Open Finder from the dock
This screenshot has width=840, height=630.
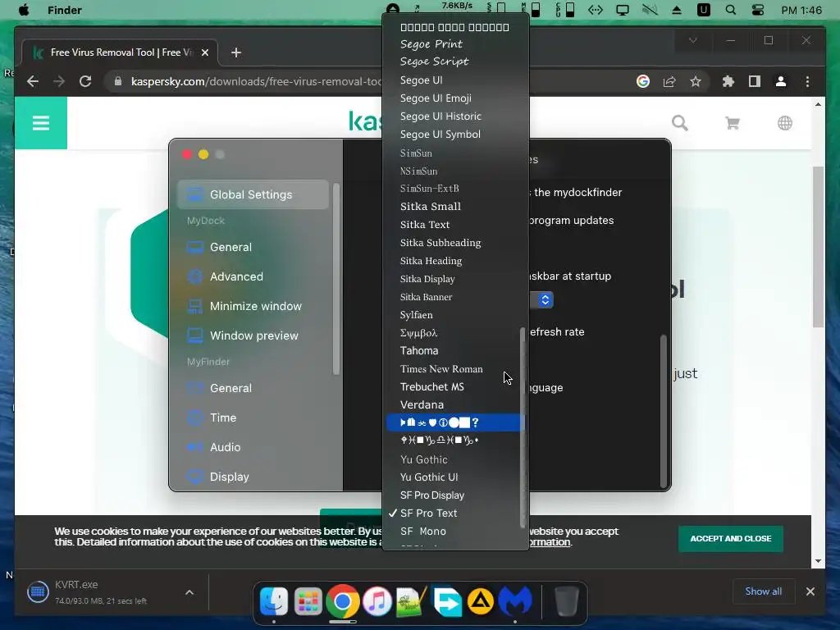tap(274, 601)
